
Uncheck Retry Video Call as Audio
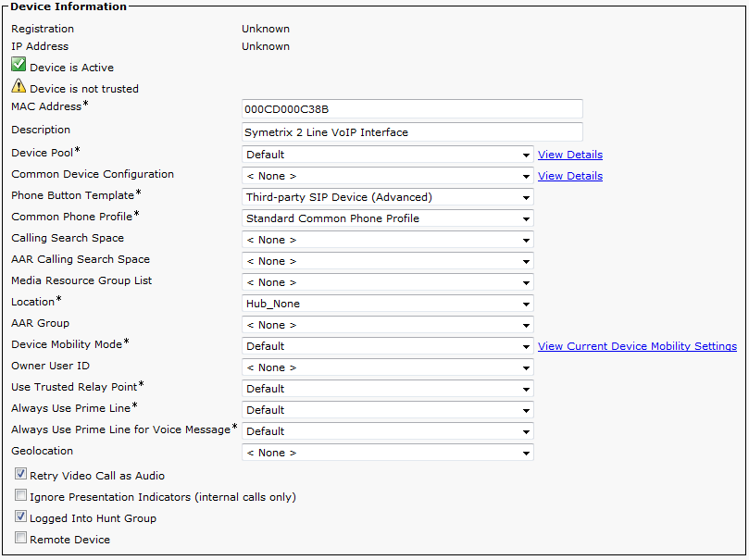(20, 474)
